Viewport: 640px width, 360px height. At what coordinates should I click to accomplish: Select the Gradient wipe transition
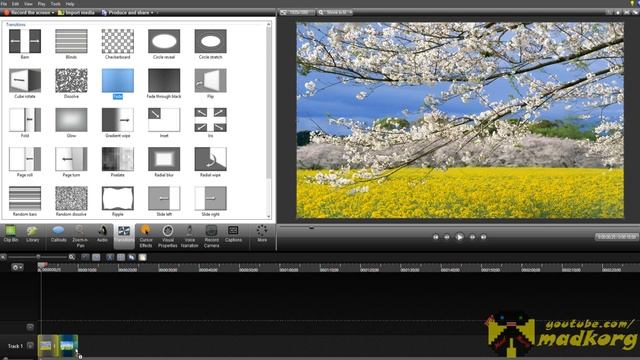(x=118, y=120)
